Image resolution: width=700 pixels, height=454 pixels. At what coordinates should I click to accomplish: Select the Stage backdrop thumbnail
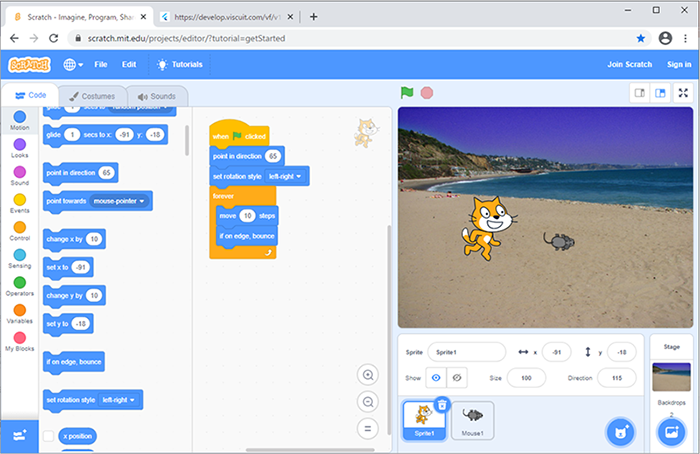671,377
